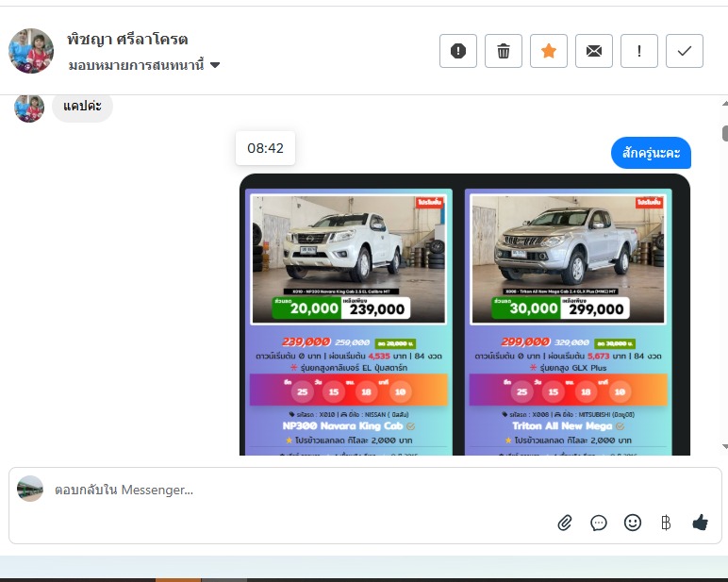The image size is (728, 582).
Task: Click the baht payment icon
Action: tap(666, 523)
